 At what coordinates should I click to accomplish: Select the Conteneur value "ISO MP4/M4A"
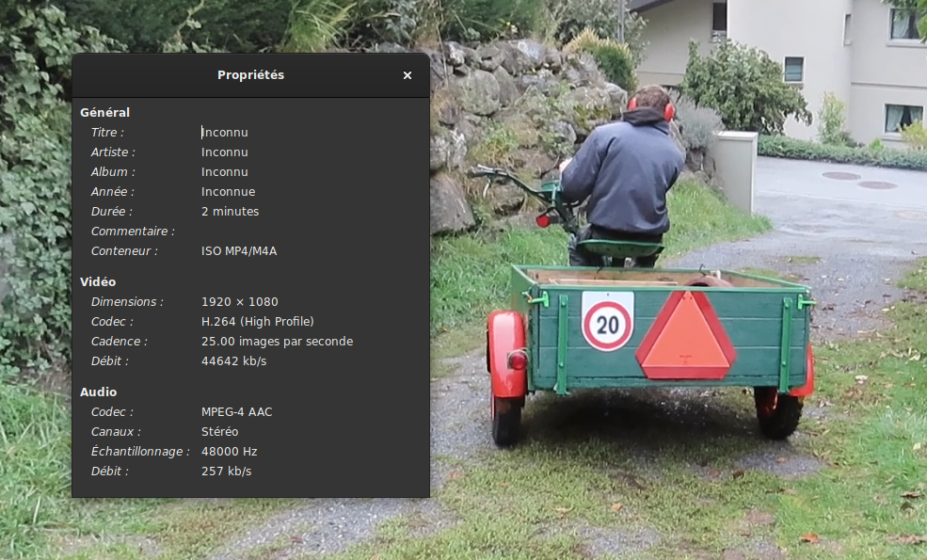point(239,251)
